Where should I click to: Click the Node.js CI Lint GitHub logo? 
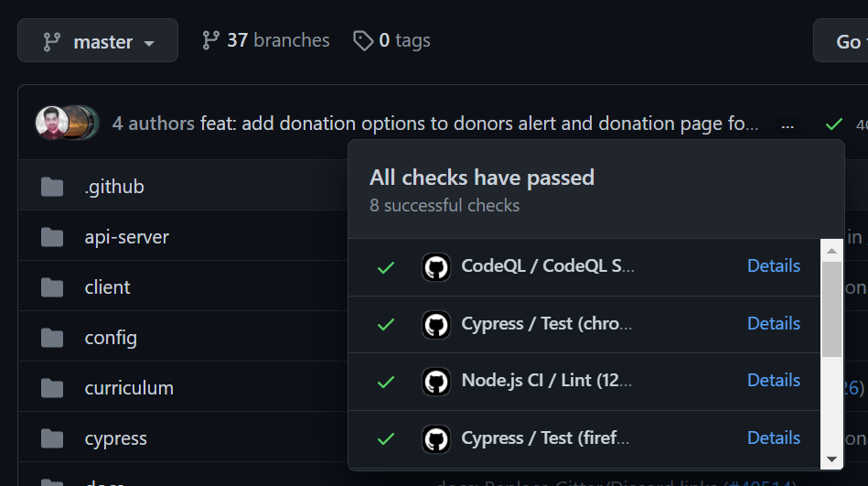436,381
